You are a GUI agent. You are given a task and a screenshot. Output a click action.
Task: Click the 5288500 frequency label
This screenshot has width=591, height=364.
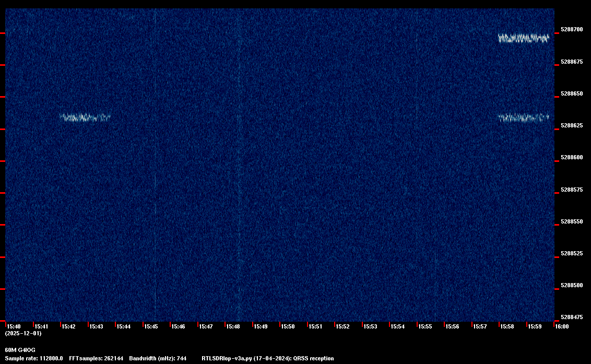pos(572,286)
